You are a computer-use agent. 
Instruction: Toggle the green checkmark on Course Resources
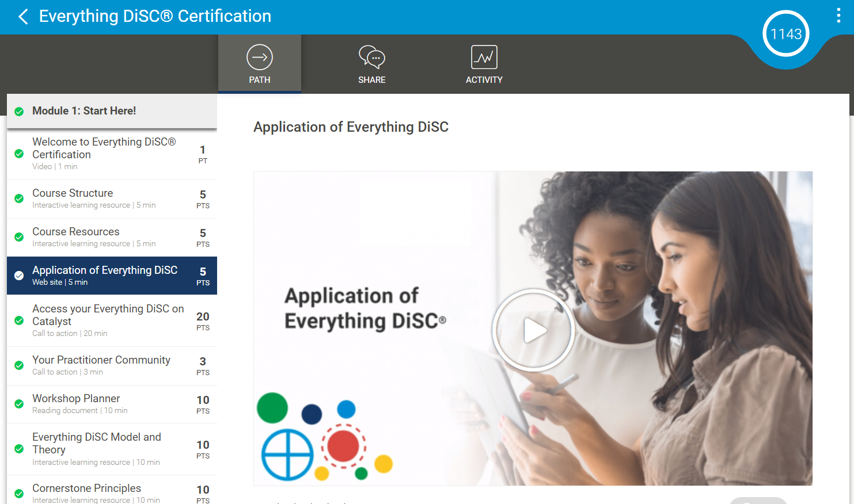pos(18,237)
